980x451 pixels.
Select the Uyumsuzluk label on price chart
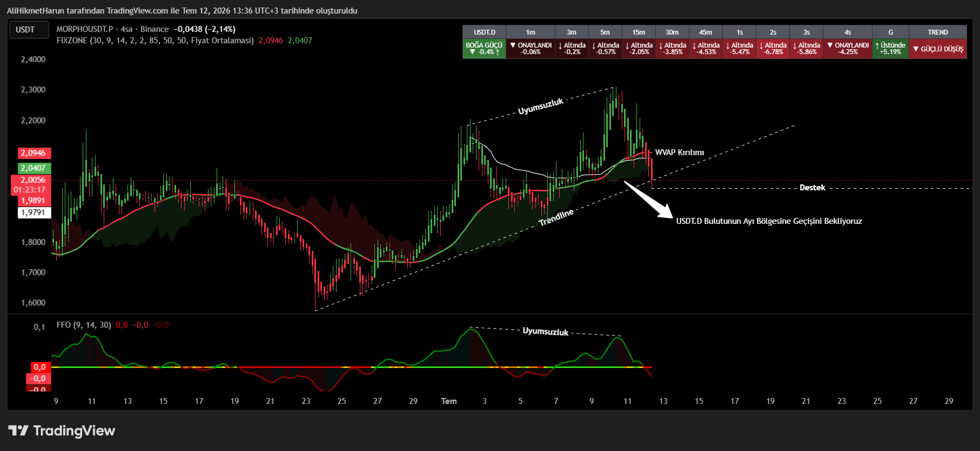tap(541, 107)
